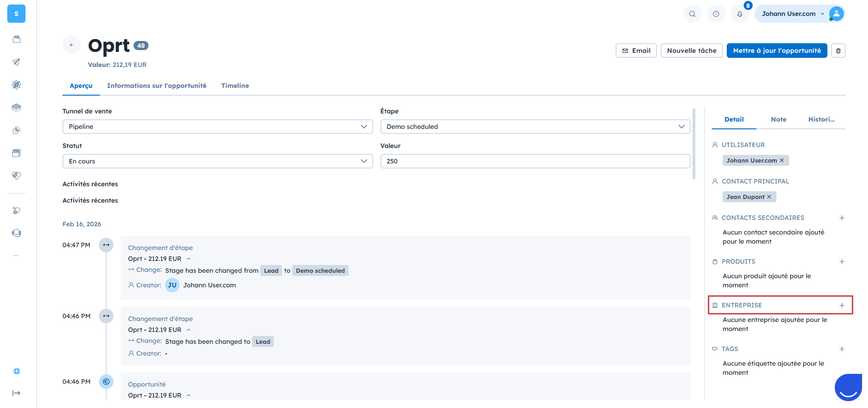Click the Email button
The width and height of the screenshot is (868, 408).
click(636, 51)
